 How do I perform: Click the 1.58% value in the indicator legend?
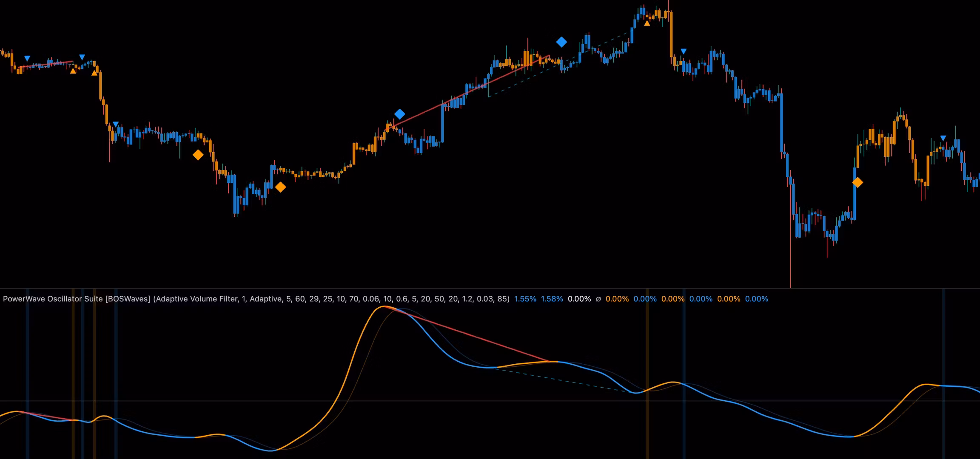pyautogui.click(x=552, y=299)
